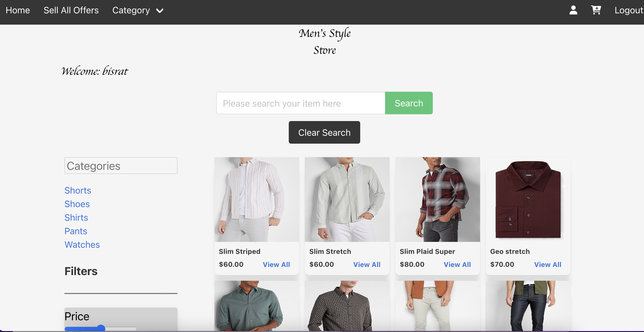This screenshot has width=644, height=332.
Task: Click the Price filter slider handle
Action: 101,328
